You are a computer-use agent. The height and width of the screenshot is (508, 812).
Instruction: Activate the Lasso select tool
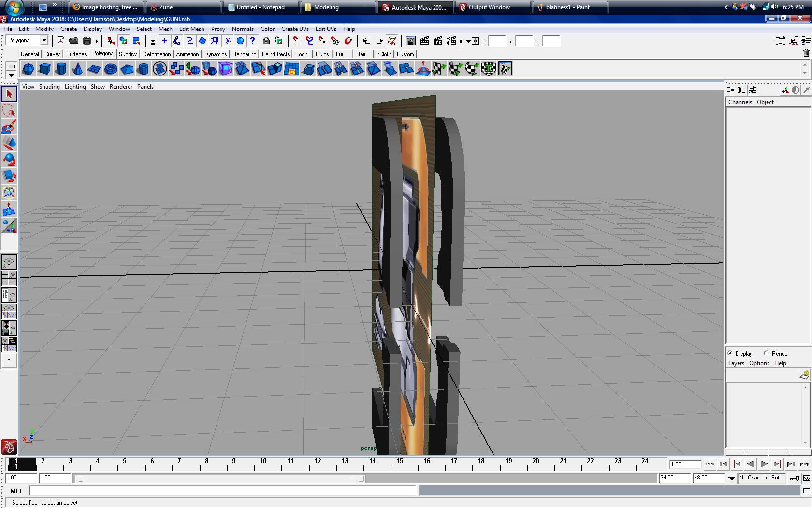tap(9, 111)
